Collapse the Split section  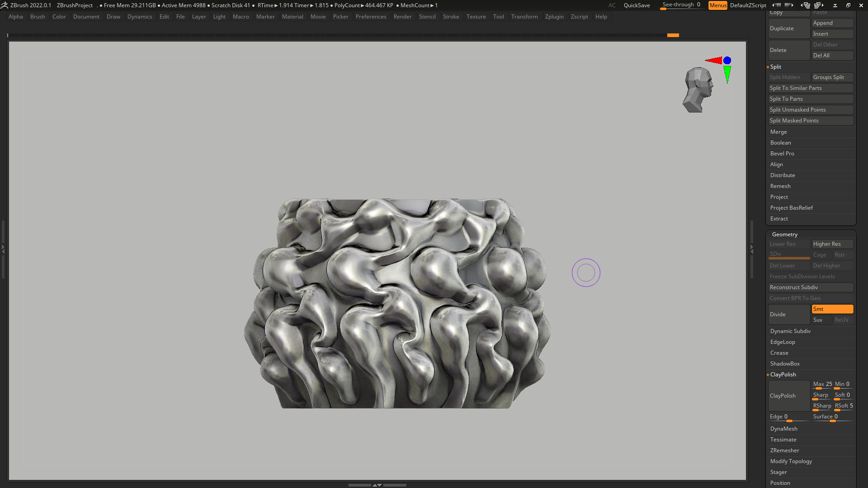(776, 66)
